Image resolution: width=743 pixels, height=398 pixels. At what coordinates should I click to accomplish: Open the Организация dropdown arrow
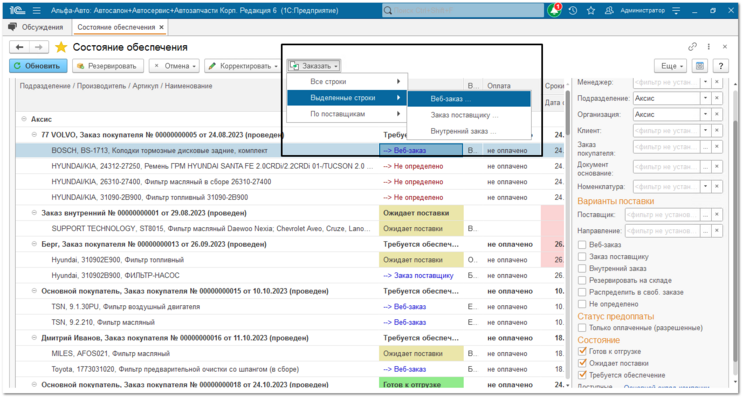tap(706, 114)
